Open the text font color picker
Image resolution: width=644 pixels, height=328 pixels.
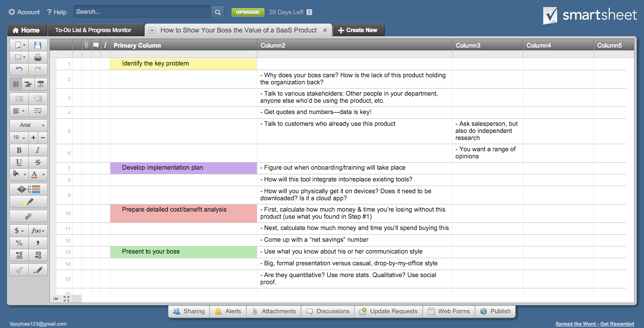coord(38,174)
